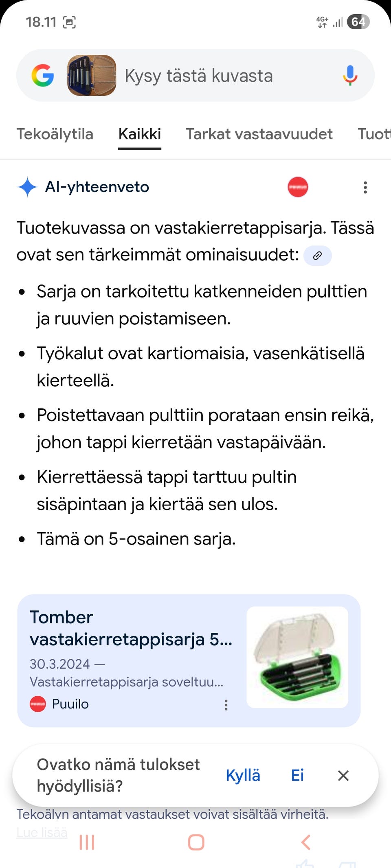Answer Kyllä to the feedback prompt
This screenshot has height=868, width=391.
pyautogui.click(x=243, y=775)
